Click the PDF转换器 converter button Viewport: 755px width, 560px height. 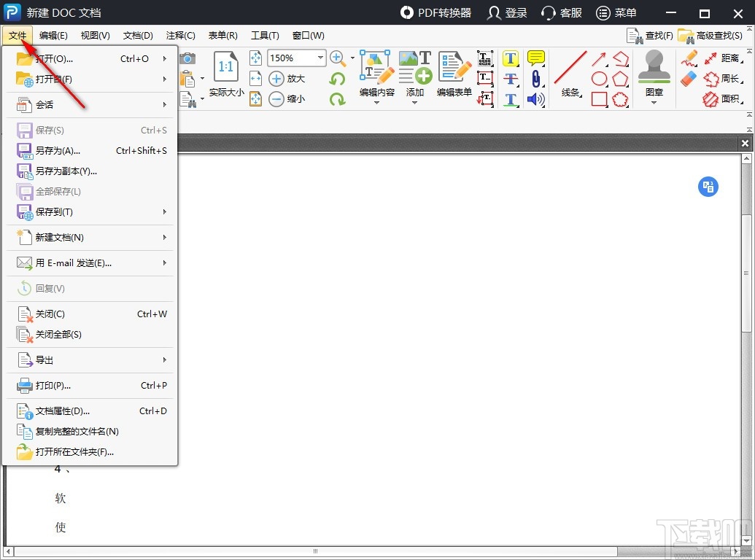tap(436, 13)
